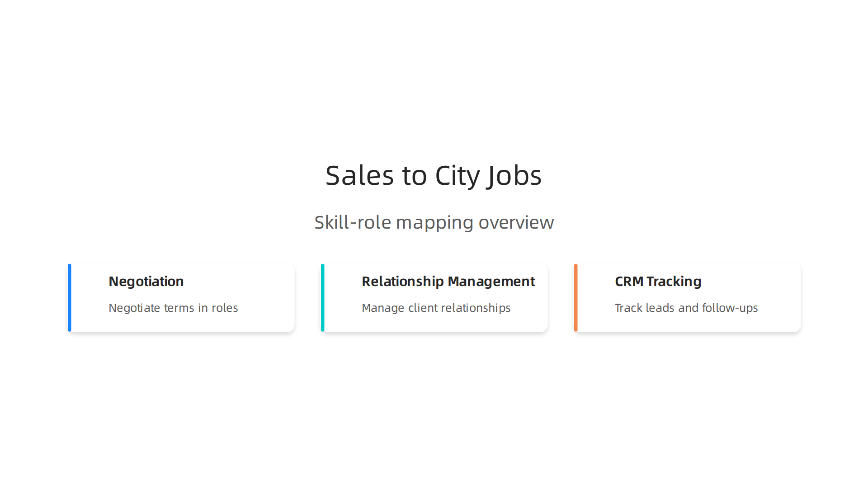Click 'Track leads and follow-ups' description
The height and width of the screenshot is (488, 868).
point(686,308)
